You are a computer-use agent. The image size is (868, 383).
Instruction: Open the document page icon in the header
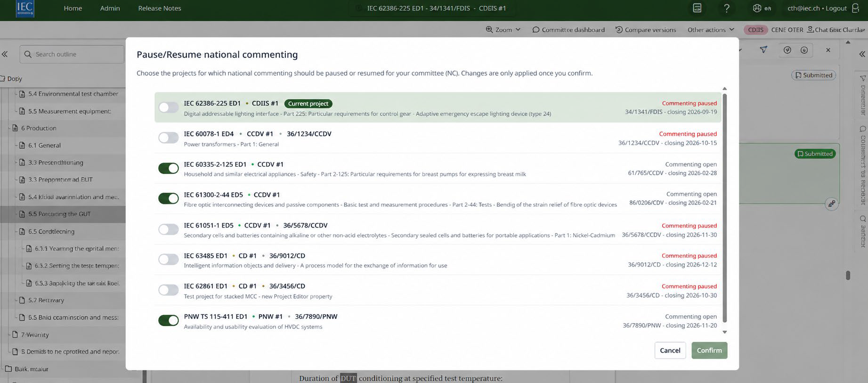coord(697,8)
